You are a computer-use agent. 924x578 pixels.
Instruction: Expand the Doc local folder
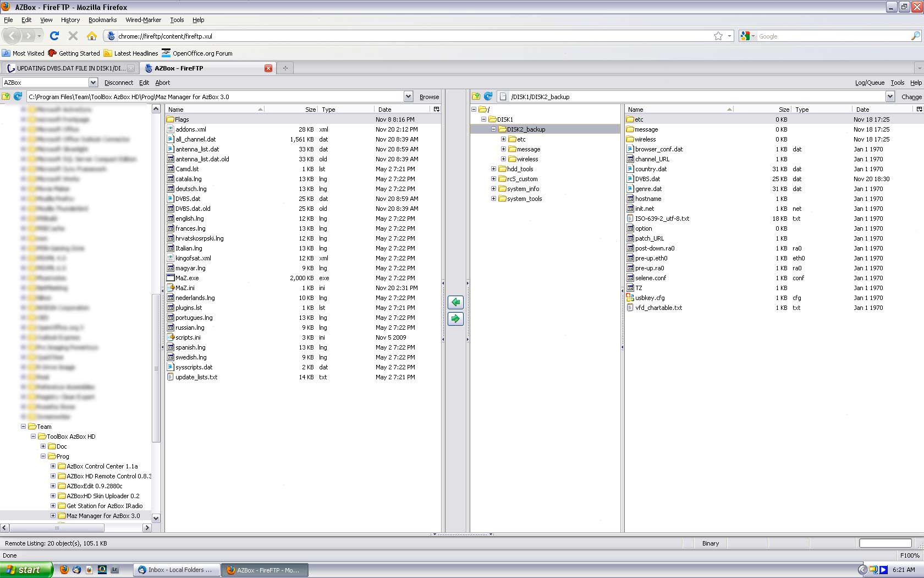(x=43, y=446)
